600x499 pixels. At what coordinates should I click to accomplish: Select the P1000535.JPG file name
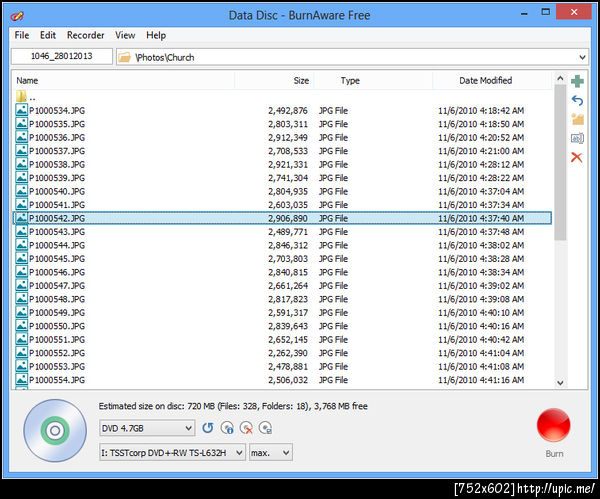(x=57, y=124)
